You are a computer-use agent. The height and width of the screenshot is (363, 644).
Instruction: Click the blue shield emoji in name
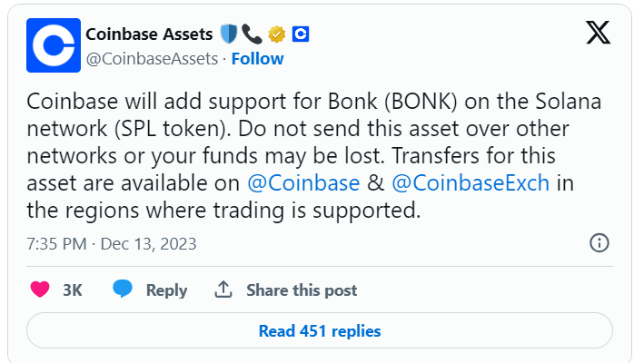[x=228, y=34]
